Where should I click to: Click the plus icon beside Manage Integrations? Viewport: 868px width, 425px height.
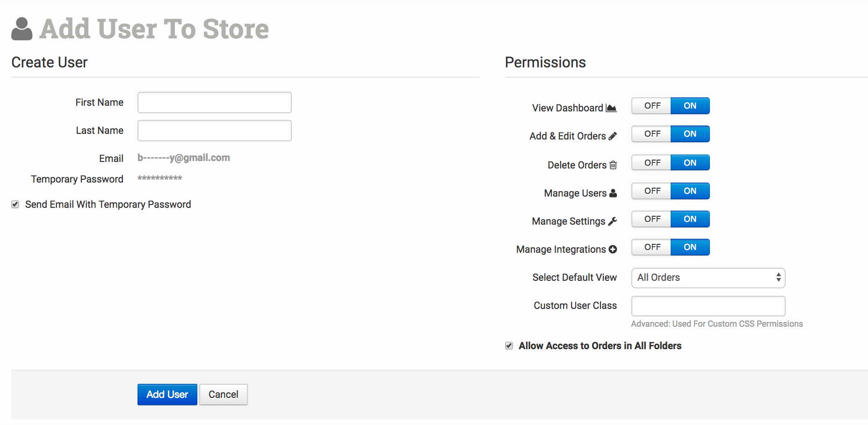pos(613,249)
